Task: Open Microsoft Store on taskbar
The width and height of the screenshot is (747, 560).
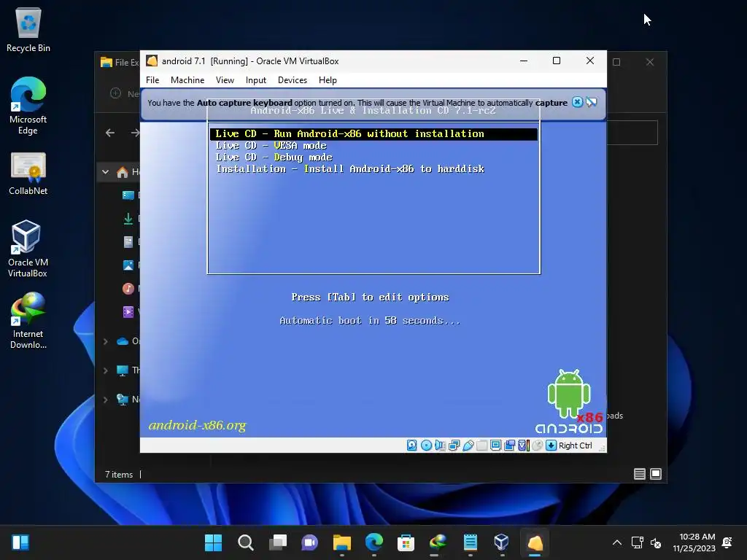Action: coord(406,542)
